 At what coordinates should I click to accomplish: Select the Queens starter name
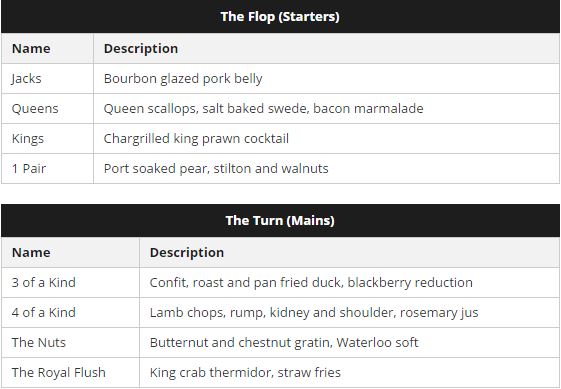pos(35,109)
